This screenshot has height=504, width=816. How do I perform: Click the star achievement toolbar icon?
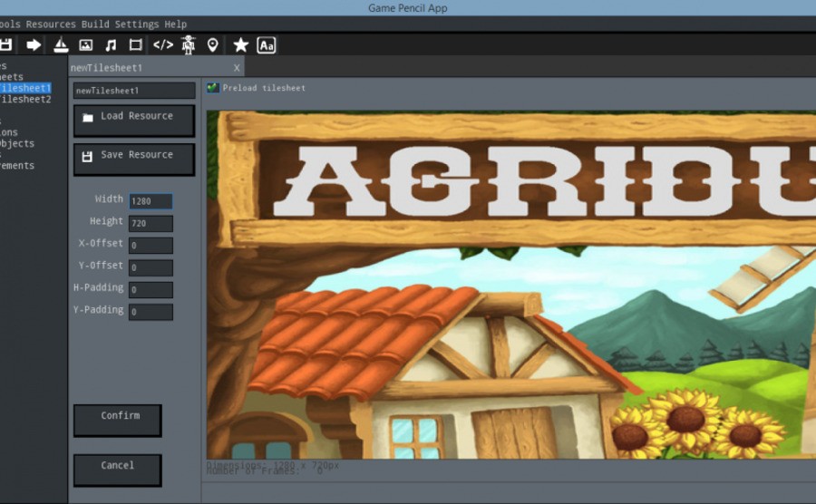coord(240,45)
